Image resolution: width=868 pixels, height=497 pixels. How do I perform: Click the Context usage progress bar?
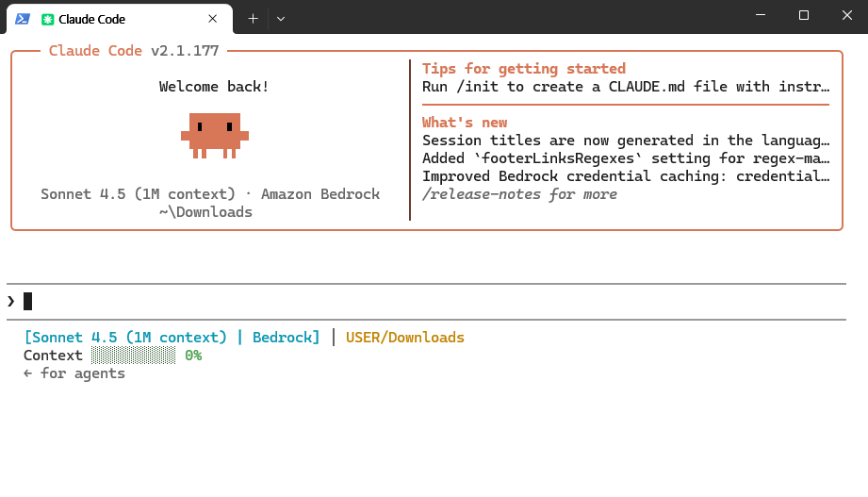[134, 356]
